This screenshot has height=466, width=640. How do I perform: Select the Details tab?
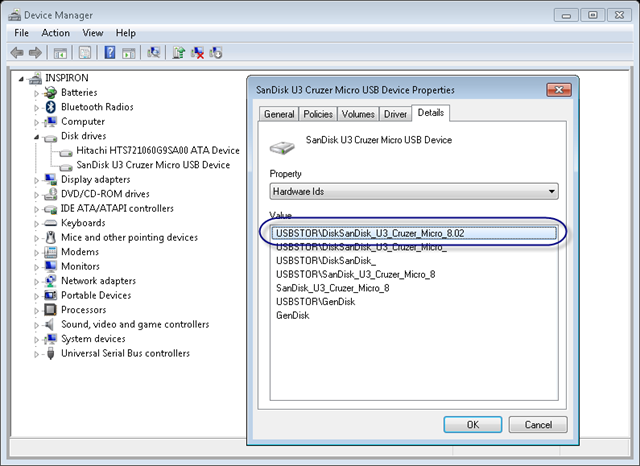coord(431,113)
